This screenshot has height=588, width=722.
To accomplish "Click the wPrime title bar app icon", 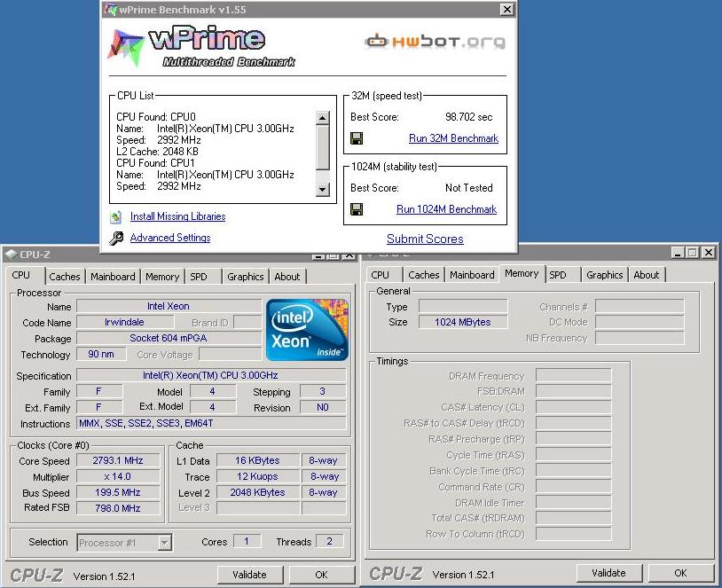I will tap(111, 9).
